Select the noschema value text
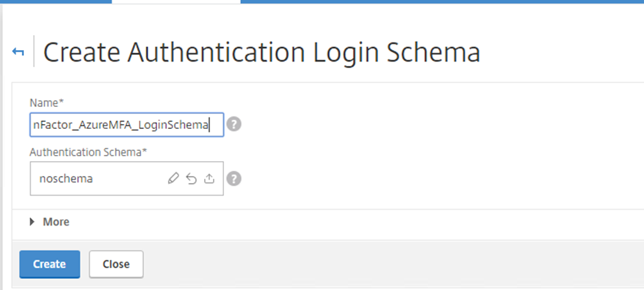Screen dimensions: 644x290 66,179
